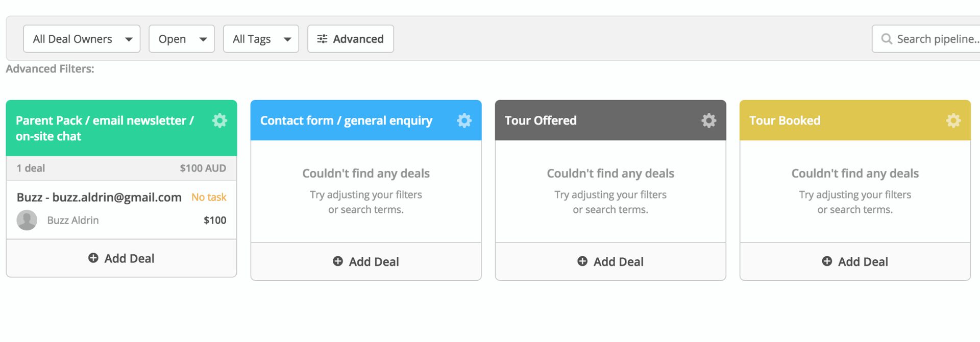Expand the All Tags dropdown
Viewport: 980px width, 342px height.
point(261,39)
